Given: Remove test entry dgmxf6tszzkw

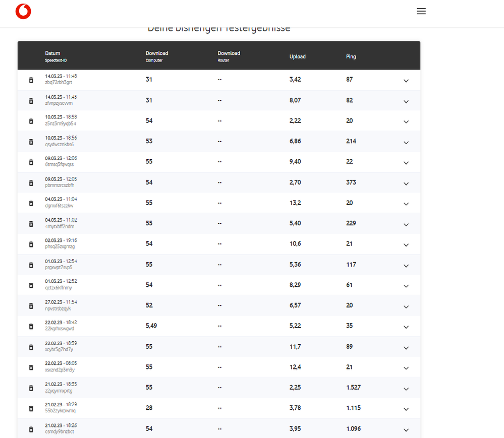Looking at the screenshot, I should coord(31,203).
